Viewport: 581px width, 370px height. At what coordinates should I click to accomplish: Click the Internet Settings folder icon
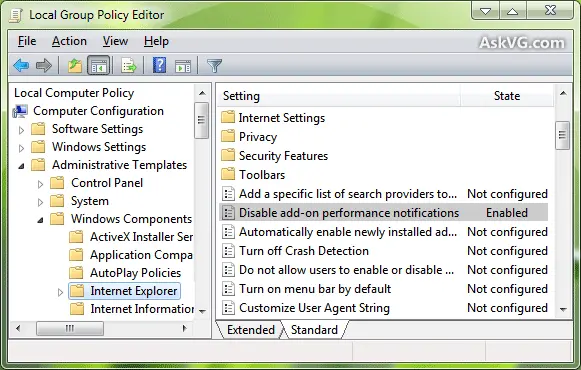[228, 117]
